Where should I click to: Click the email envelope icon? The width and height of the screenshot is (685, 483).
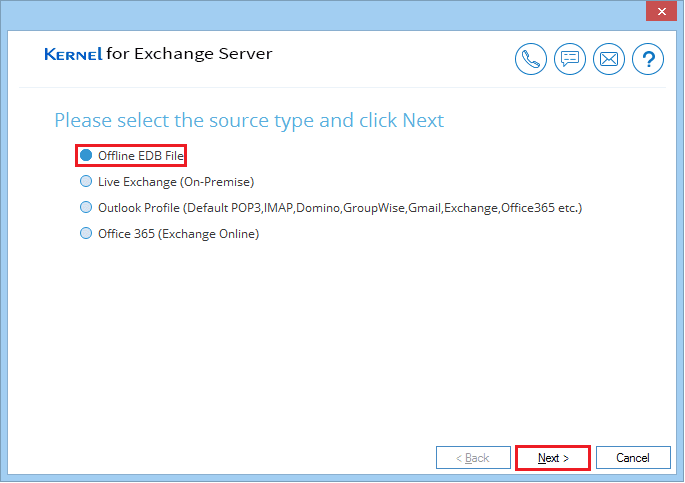pos(609,59)
